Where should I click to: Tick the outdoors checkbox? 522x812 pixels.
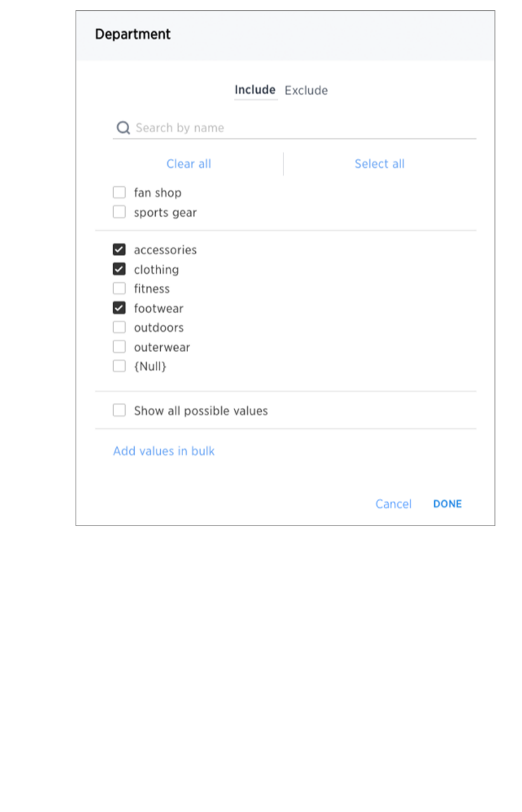click(x=120, y=327)
